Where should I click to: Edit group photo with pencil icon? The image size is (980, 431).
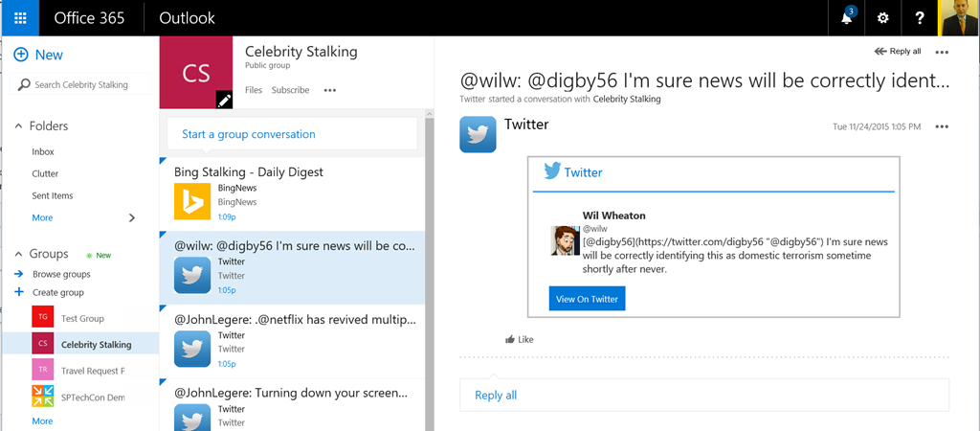pyautogui.click(x=224, y=100)
